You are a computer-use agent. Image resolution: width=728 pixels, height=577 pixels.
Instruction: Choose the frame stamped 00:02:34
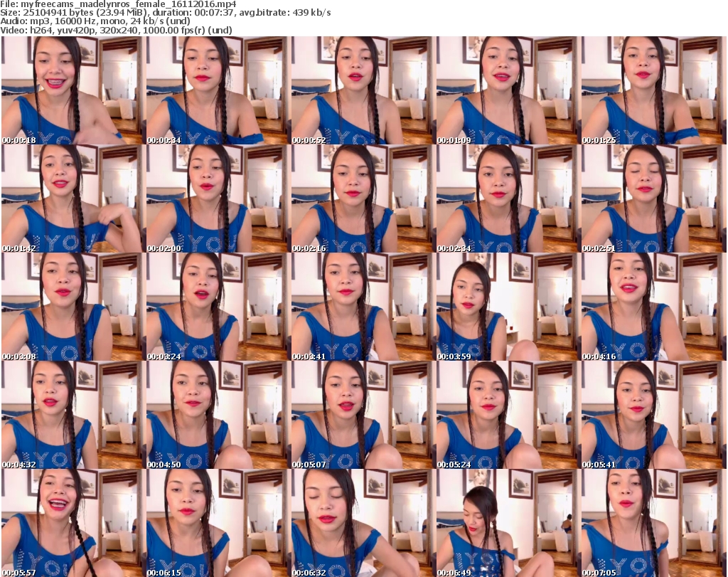(508, 198)
